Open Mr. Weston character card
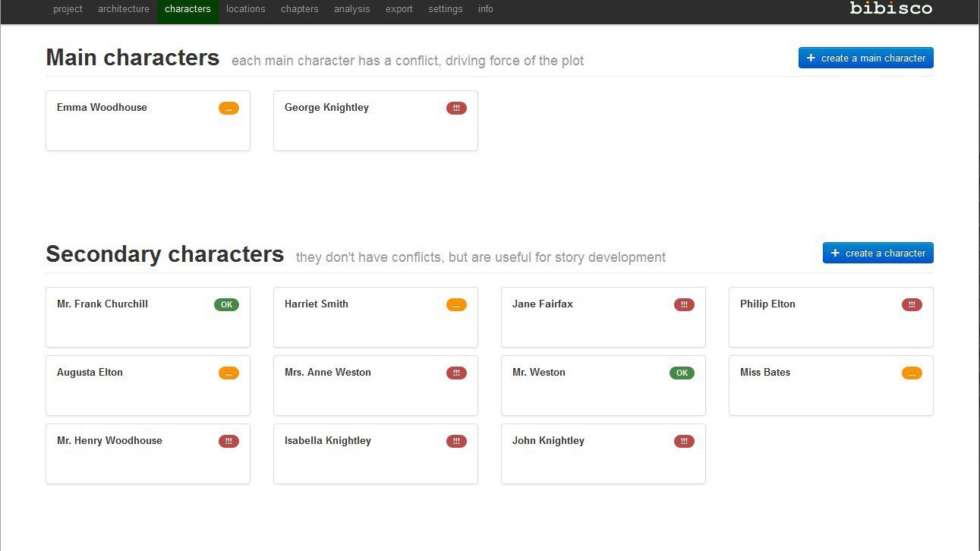Image resolution: width=980 pixels, height=551 pixels. (x=603, y=386)
